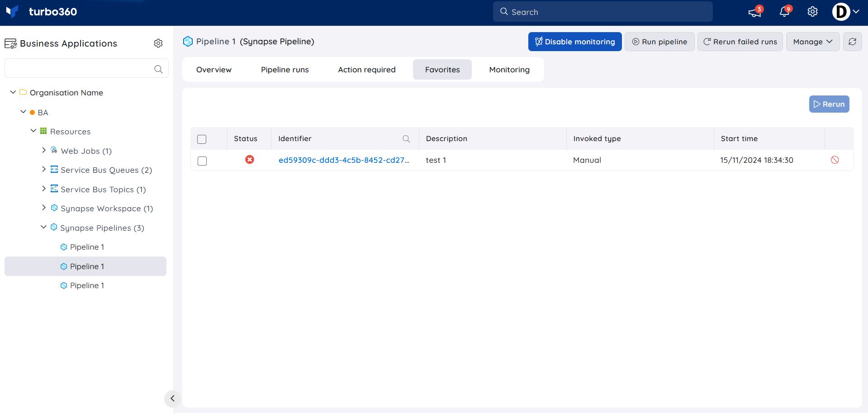Click the Service Bus Queues icon

(54, 169)
